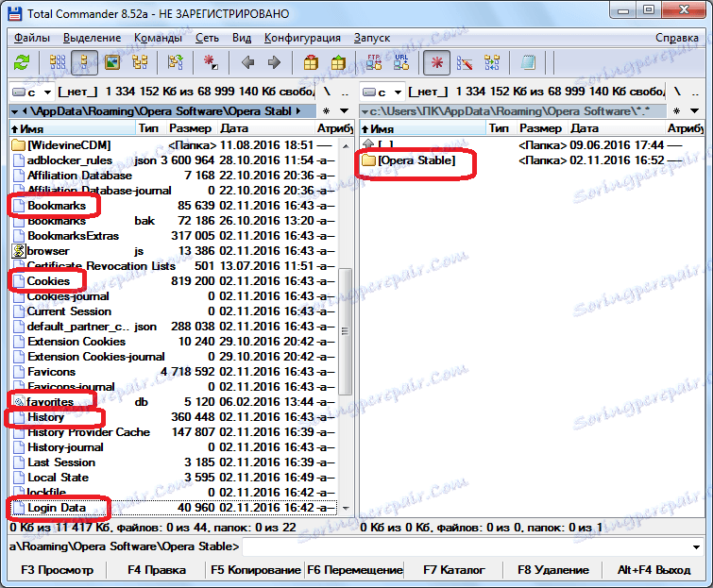The height and width of the screenshot is (588, 713).
Task: Select the adblocker_rules json file
Action: 173,160
